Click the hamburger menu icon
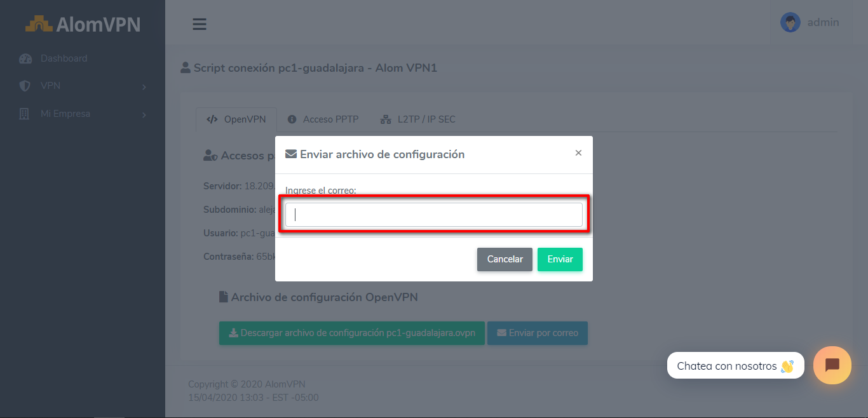Image resolution: width=868 pixels, height=418 pixels. click(x=200, y=24)
